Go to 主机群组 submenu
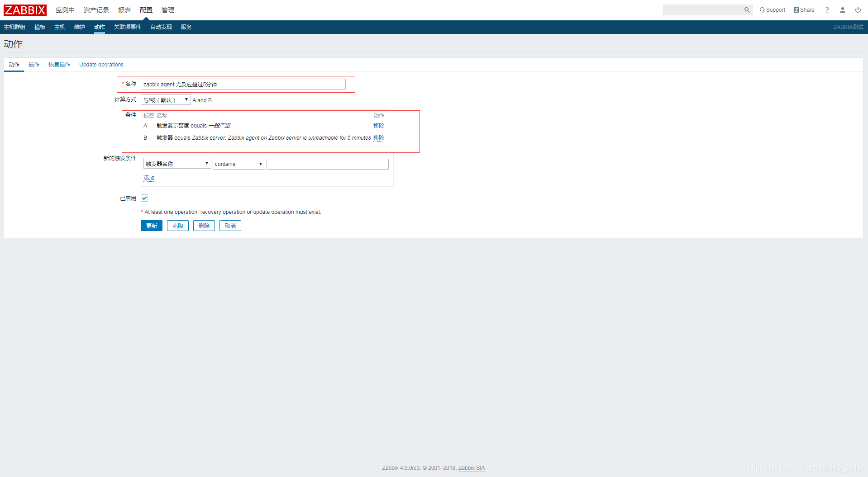The height and width of the screenshot is (477, 868). 14,27
